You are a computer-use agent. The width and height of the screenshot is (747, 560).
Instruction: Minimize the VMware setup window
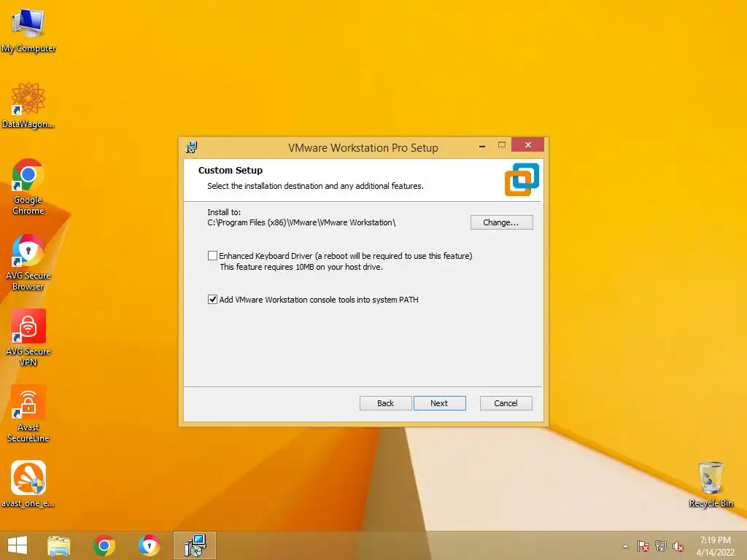(482, 145)
